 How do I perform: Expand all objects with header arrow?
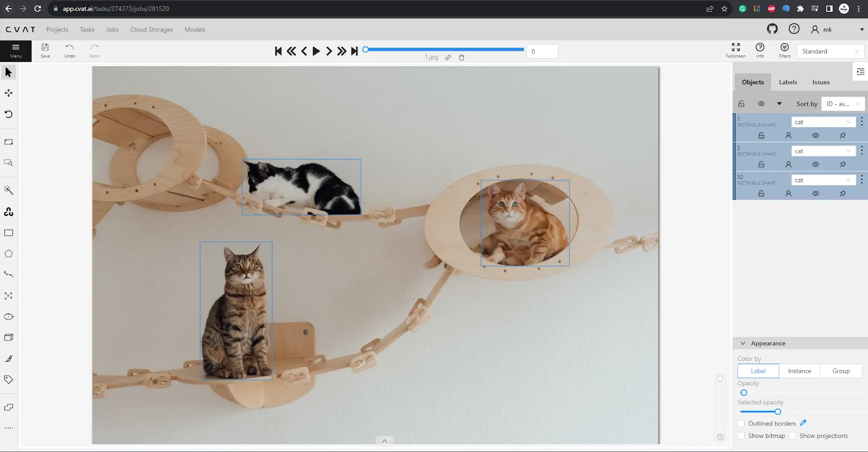[780, 104]
